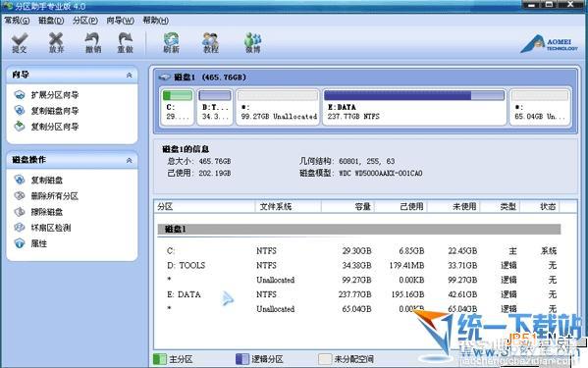Viewport: 588px width, 368px height.
Task: Click the 刷新 (Refresh) toolbar icon
Action: tap(171, 38)
